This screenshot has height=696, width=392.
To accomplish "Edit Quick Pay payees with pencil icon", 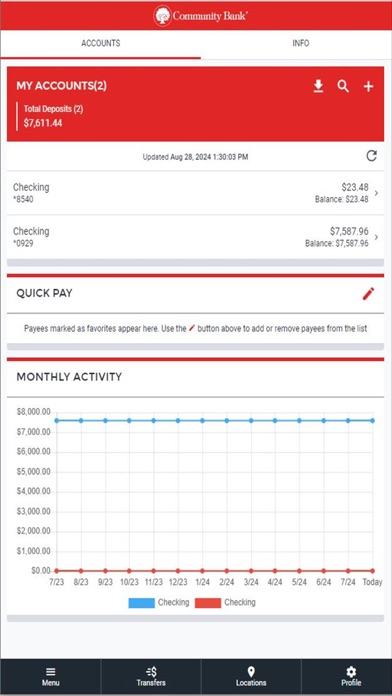I will tap(368, 294).
